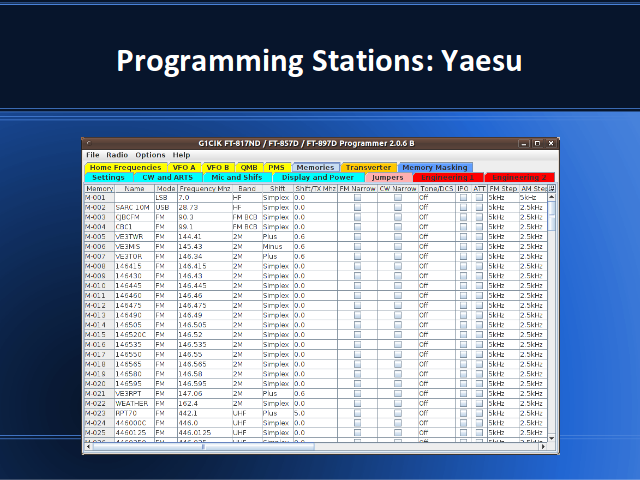Image resolution: width=640 pixels, height=480 pixels.
Task: Enable FM Narrow for M-010
Action: click(x=358, y=286)
